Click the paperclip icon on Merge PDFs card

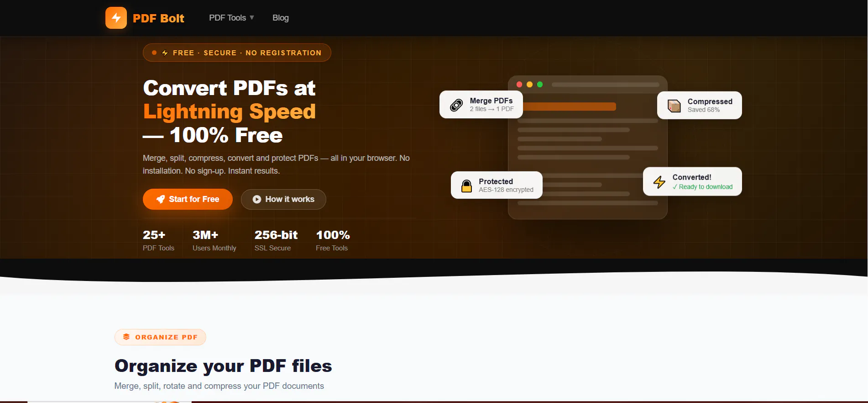coord(456,105)
